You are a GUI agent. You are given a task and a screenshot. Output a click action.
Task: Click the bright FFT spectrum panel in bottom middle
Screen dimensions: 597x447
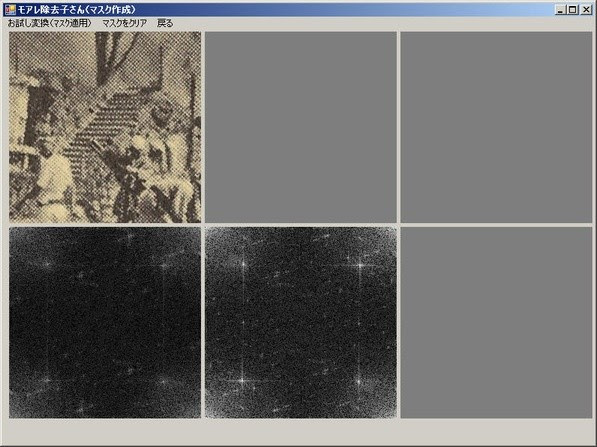[301, 322]
